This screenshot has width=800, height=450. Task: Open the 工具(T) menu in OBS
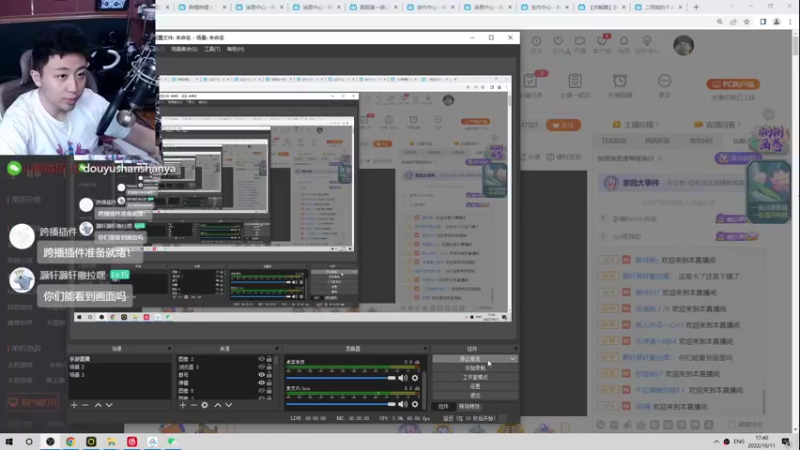tap(212, 49)
